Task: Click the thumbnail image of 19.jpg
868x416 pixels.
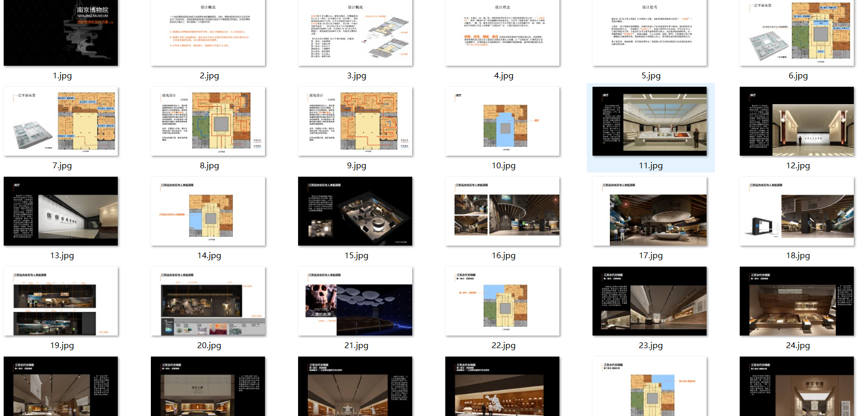Action: [x=61, y=301]
